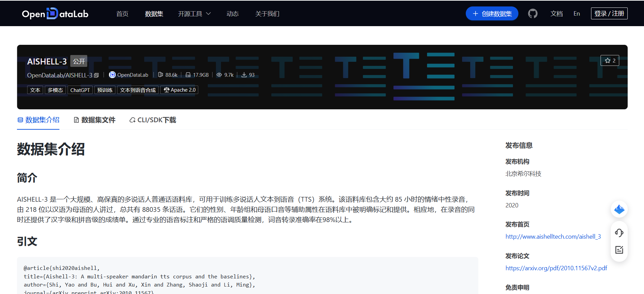
Task: Open the arxiv.org paper PDF link
Action: [x=556, y=268]
